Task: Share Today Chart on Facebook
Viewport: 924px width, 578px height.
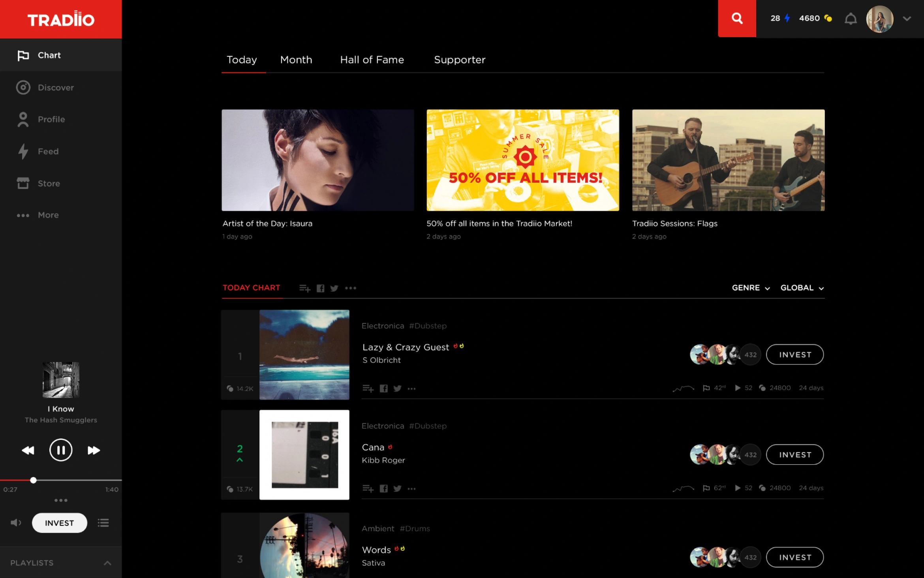Action: click(x=320, y=288)
